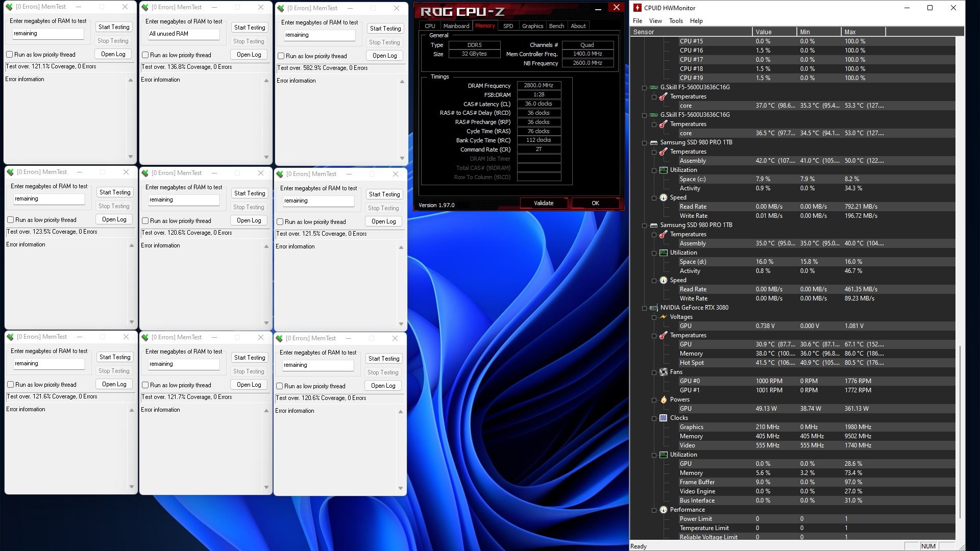The height and width of the screenshot is (551, 980).
Task: Switch to the Graphics tab in CPU-Z
Action: [532, 26]
